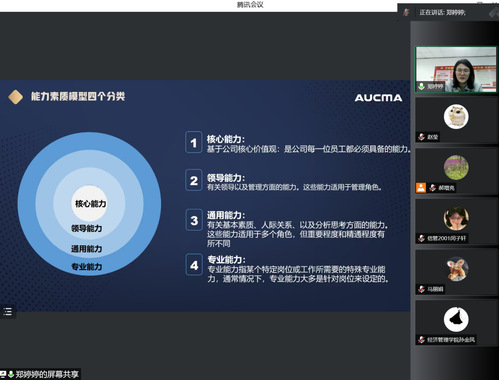Viewport: 499px width, 380px height.
Task: Click the screen share icon in bottom-left label
Action: pos(3,374)
